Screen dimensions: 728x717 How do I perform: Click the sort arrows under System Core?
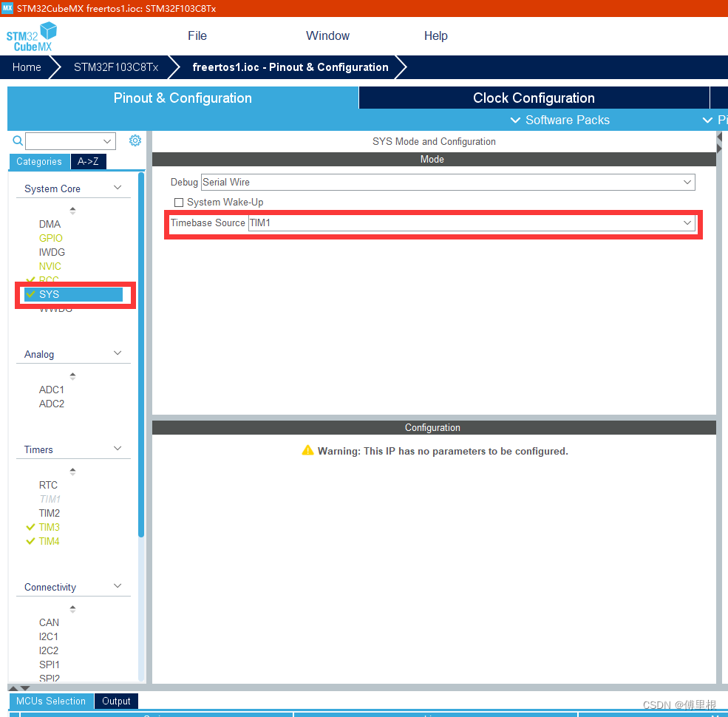72,211
